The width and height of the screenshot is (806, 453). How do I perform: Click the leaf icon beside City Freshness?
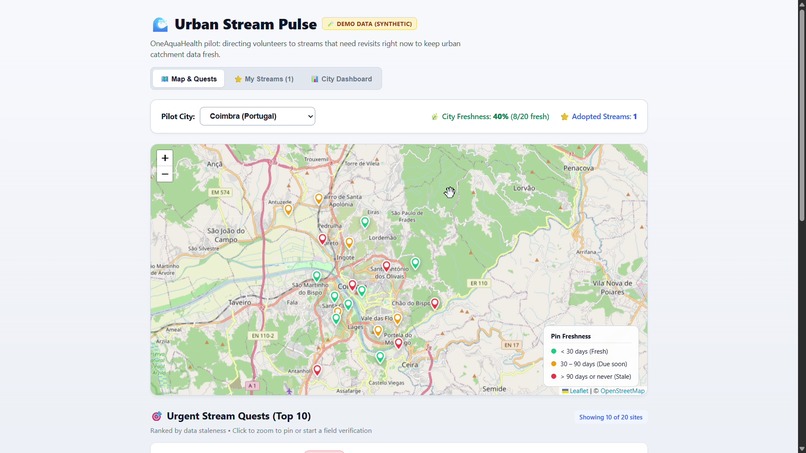[434, 117]
